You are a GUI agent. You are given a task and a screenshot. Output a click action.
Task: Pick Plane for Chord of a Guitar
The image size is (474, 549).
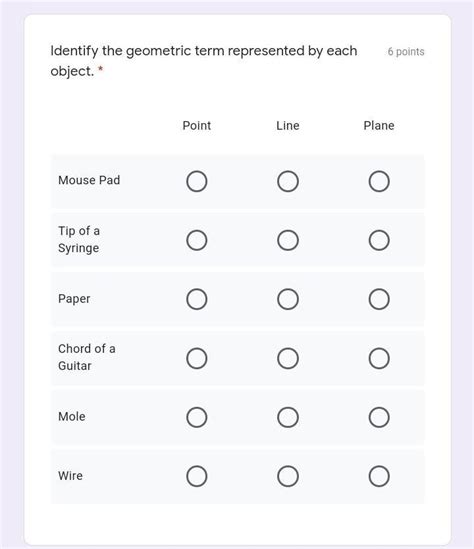click(x=379, y=358)
